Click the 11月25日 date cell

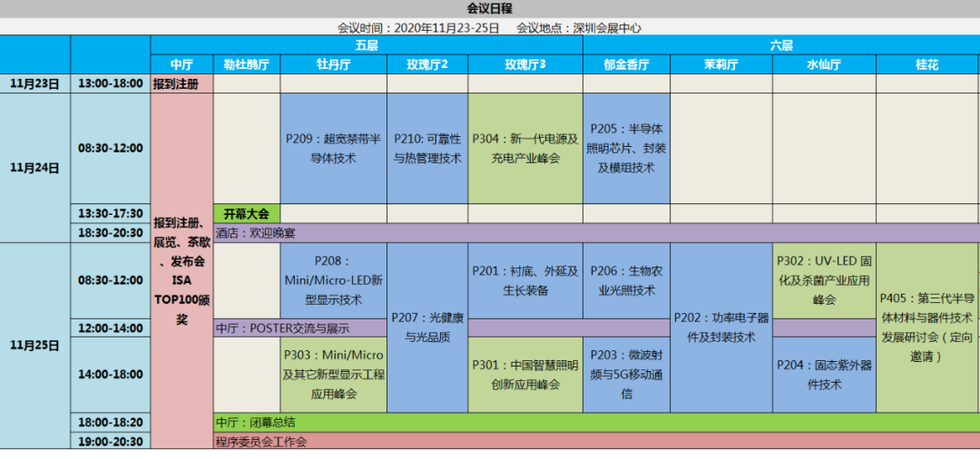coord(34,346)
